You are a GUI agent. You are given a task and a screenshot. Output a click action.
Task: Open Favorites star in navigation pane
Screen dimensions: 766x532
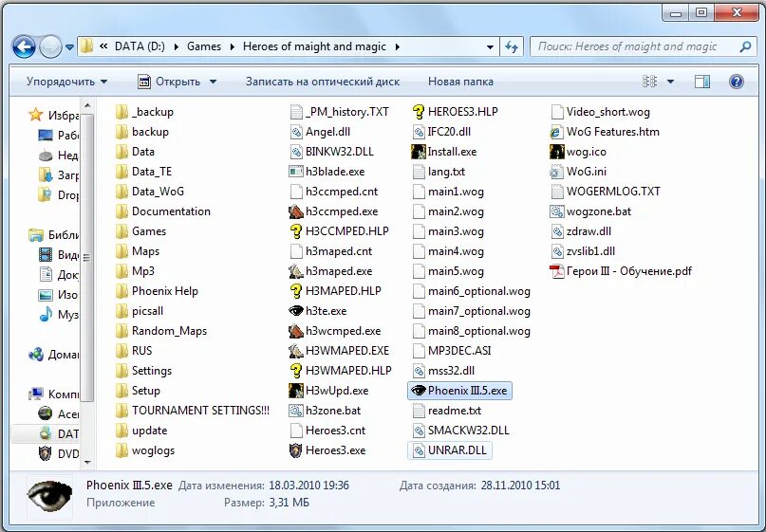pyautogui.click(x=36, y=115)
